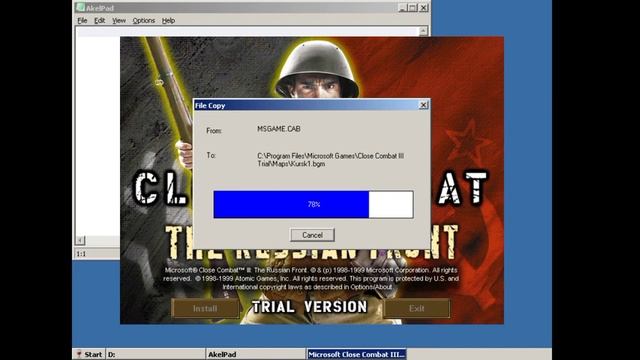The width and height of the screenshot is (640, 360).
Task: Open AkelPad Help menu
Action: (x=168, y=20)
